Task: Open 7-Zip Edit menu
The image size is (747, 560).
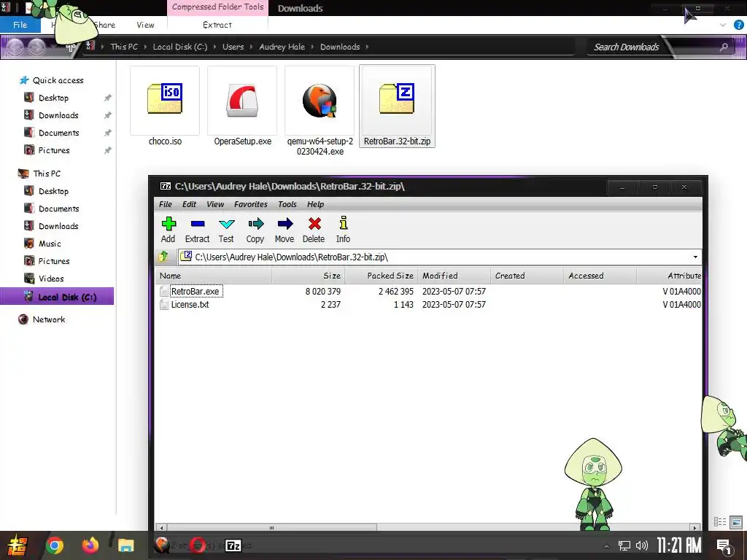Action: click(189, 204)
